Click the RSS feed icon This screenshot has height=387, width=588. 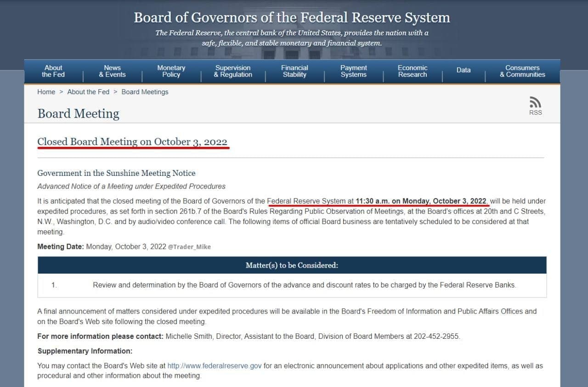pyautogui.click(x=535, y=102)
